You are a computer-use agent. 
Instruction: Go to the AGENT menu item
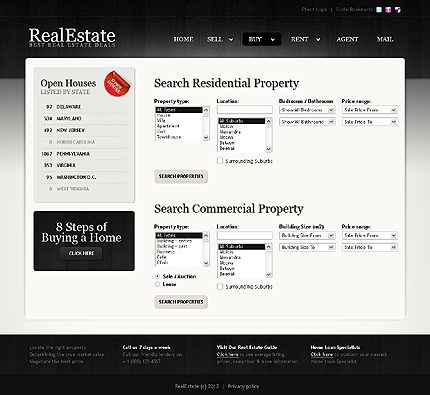pos(347,39)
